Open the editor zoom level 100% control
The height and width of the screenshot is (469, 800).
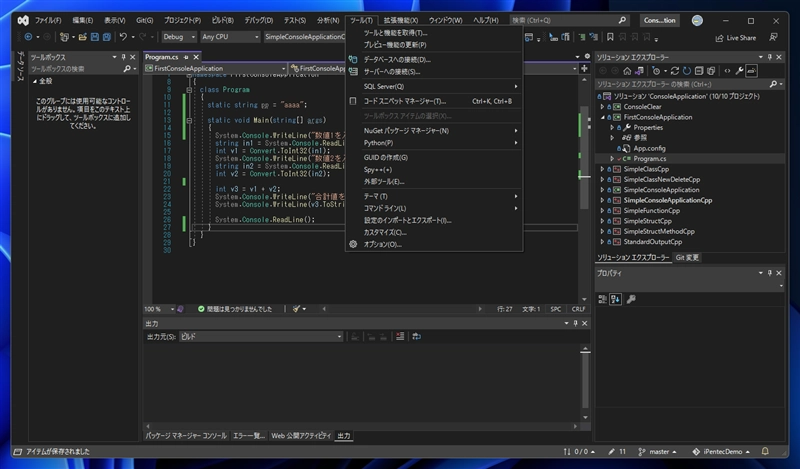point(158,309)
